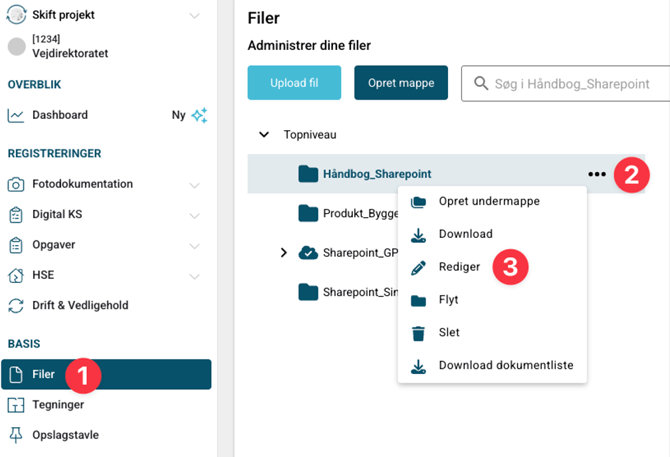Click the Tegninger drawings icon
The height and width of the screenshot is (457, 670).
pos(16,405)
